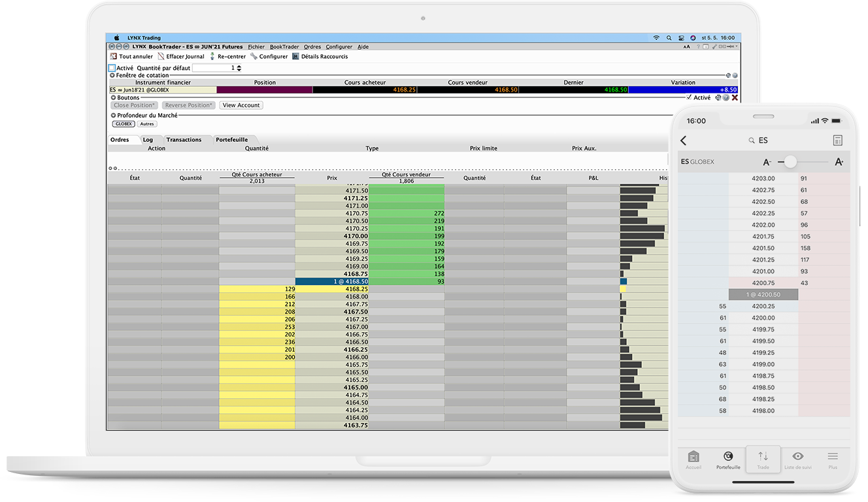
Task: Open Détails Raccourcis icon in toolbar
Action: tap(295, 56)
